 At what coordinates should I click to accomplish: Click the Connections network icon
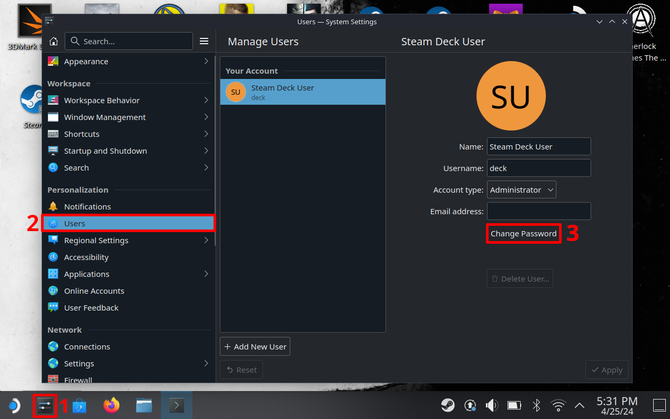click(x=53, y=346)
